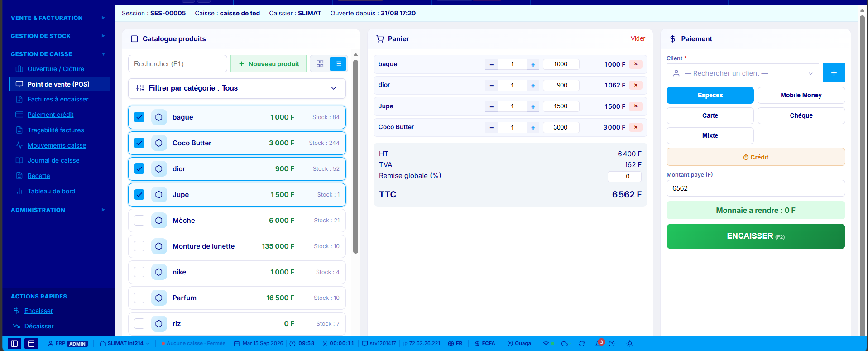Remove dior from the cart
The width and height of the screenshot is (868, 351).
[636, 85]
